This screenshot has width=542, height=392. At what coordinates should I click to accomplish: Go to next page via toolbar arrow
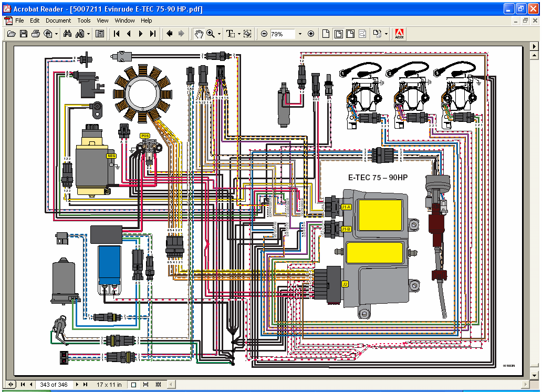pos(141,34)
